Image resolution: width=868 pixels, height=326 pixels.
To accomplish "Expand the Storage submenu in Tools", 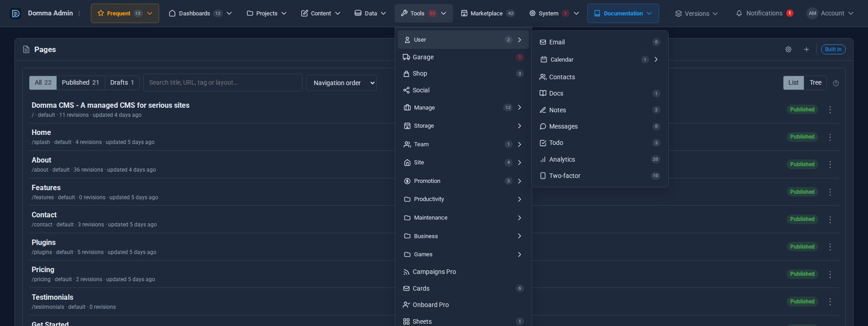I will pyautogui.click(x=463, y=126).
